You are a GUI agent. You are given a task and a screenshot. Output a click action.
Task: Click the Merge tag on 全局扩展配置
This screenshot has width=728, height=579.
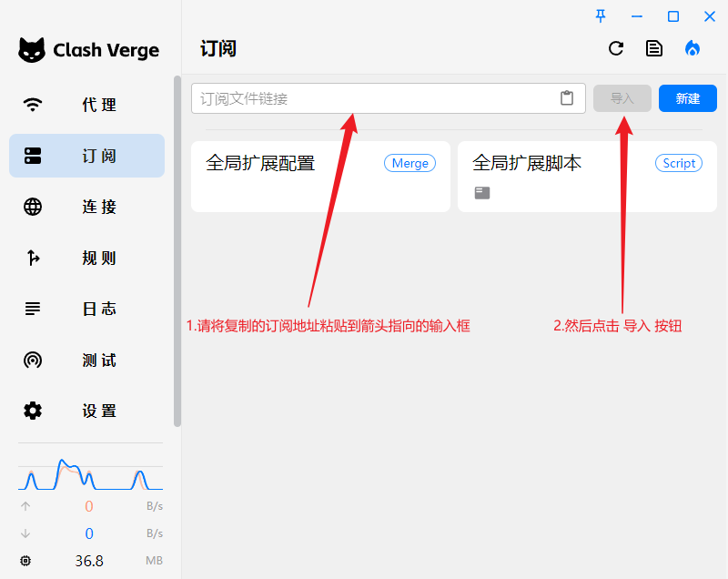pyautogui.click(x=410, y=163)
